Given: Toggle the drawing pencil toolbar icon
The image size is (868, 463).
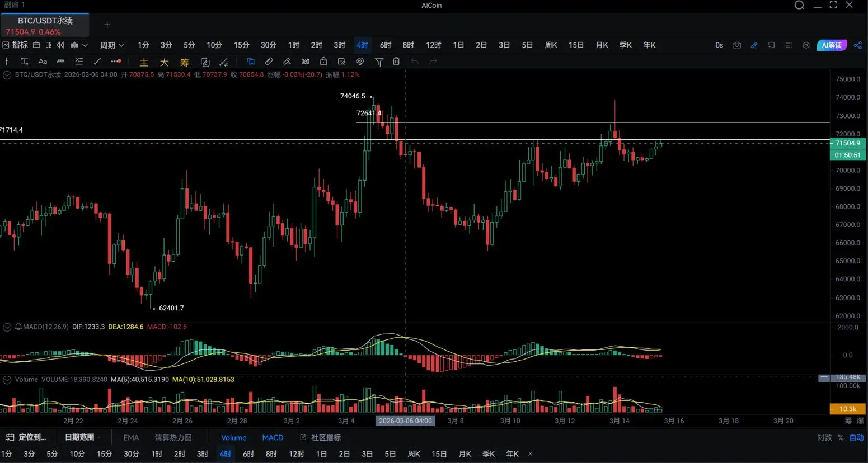Looking at the screenshot, I should pos(754,45).
